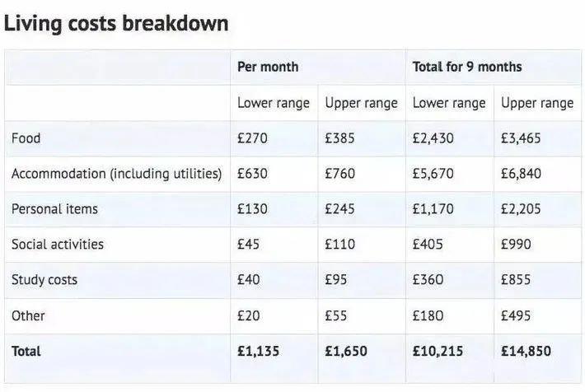Click the £1,135 monthly total cell
This screenshot has width=585, height=392.
click(x=259, y=351)
